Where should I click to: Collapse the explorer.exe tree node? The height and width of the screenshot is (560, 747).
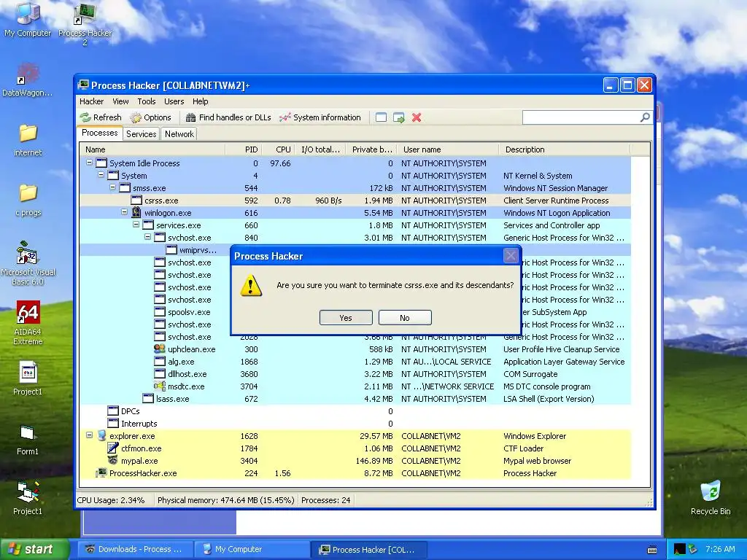pos(89,435)
